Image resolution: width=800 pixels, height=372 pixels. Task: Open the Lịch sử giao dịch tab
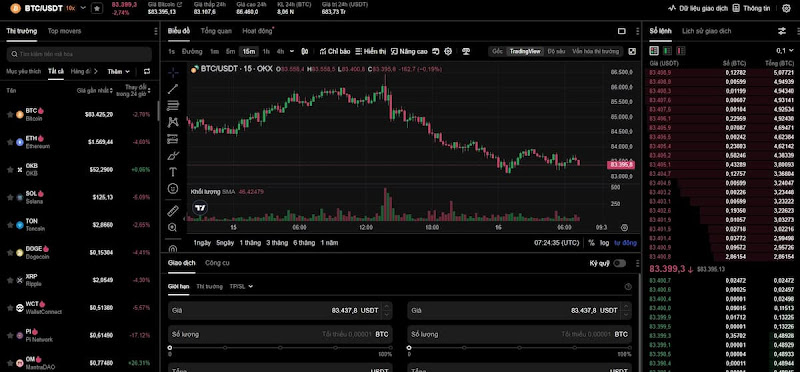tap(707, 31)
